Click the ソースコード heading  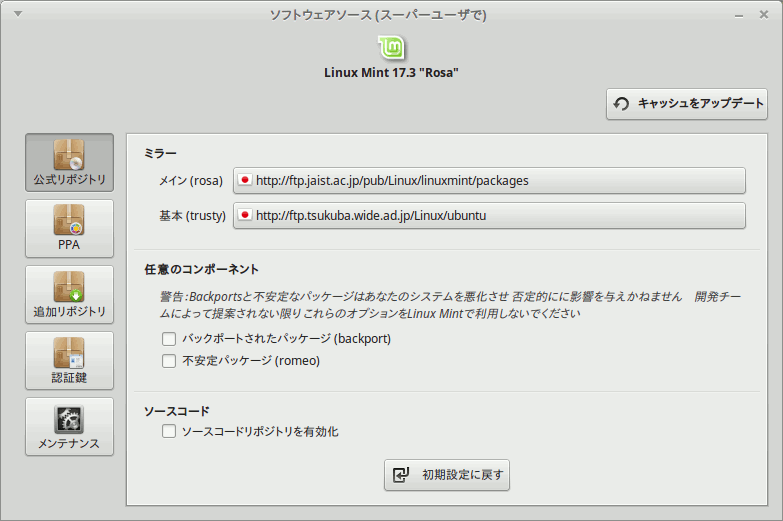pyautogui.click(x=177, y=411)
